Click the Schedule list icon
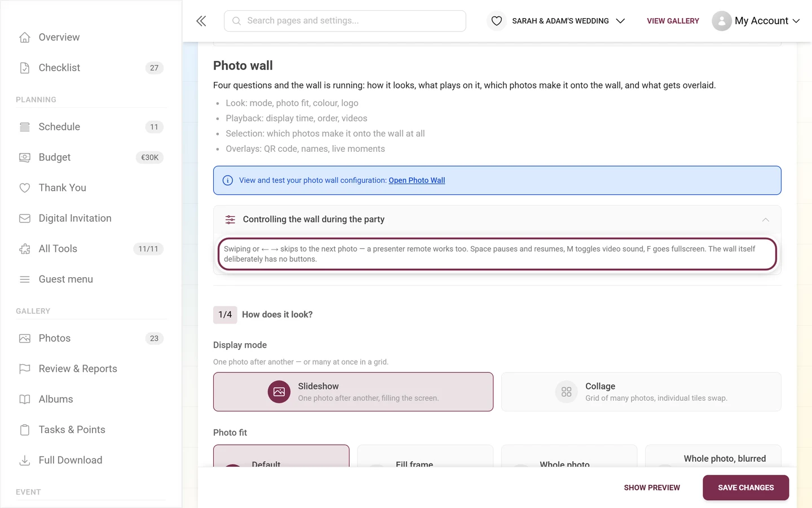The image size is (812, 508). pos(25,127)
